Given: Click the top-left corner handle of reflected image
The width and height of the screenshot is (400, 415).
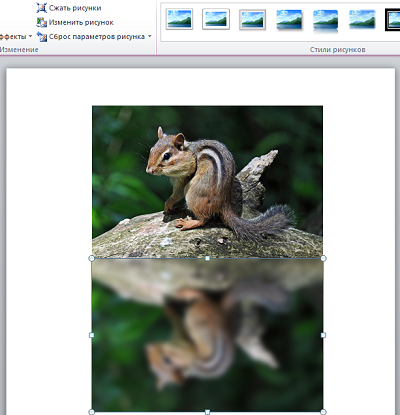Looking at the screenshot, I should click(x=91, y=258).
